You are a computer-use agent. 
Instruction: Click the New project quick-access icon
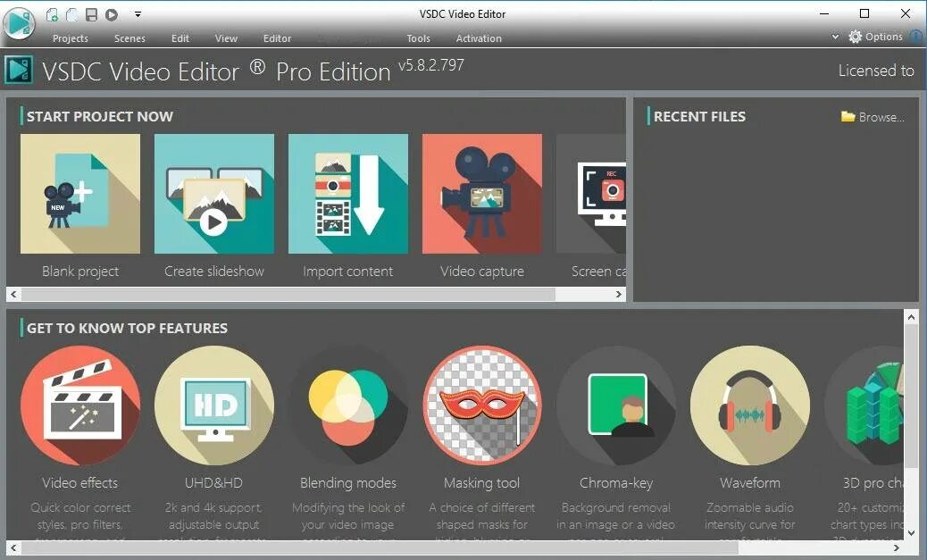click(52, 14)
